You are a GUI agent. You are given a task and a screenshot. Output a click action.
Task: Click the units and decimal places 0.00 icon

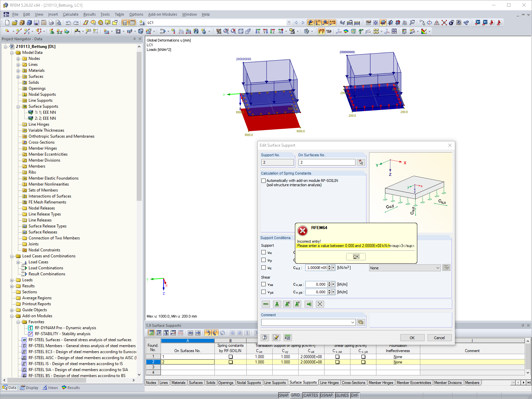click(x=288, y=337)
